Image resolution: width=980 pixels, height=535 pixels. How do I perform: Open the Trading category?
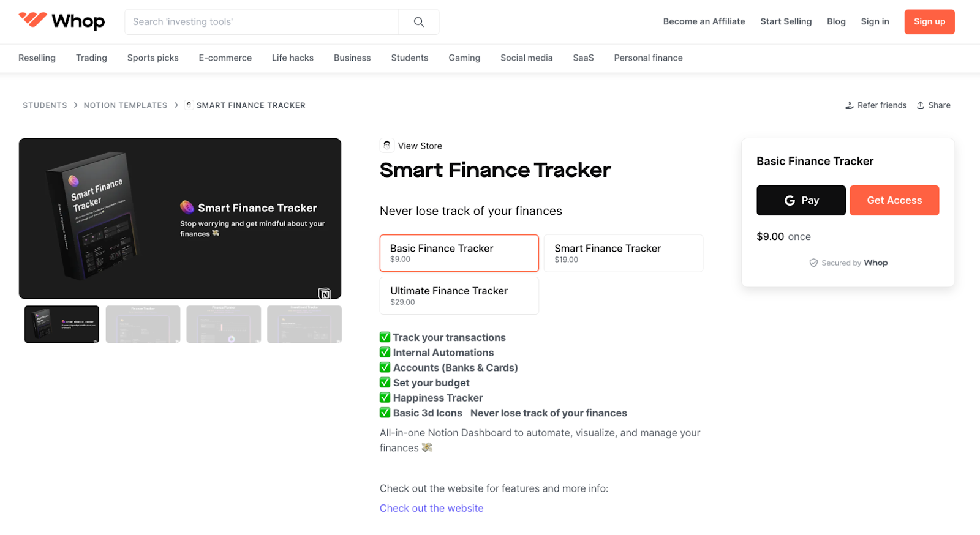[91, 58]
